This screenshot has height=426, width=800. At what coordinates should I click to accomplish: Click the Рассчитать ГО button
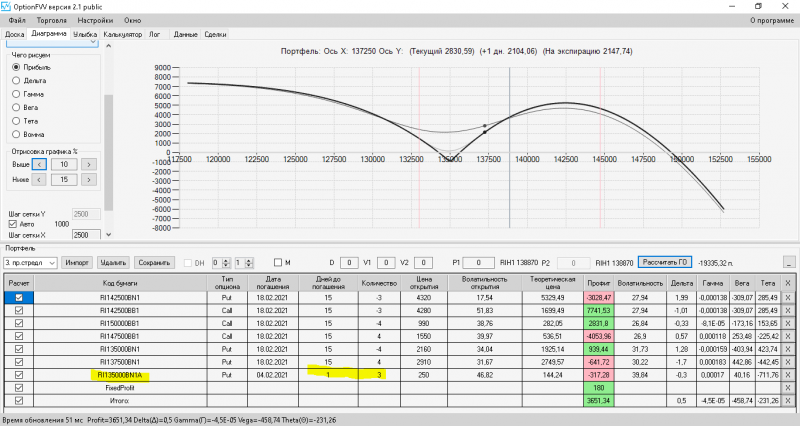click(665, 262)
